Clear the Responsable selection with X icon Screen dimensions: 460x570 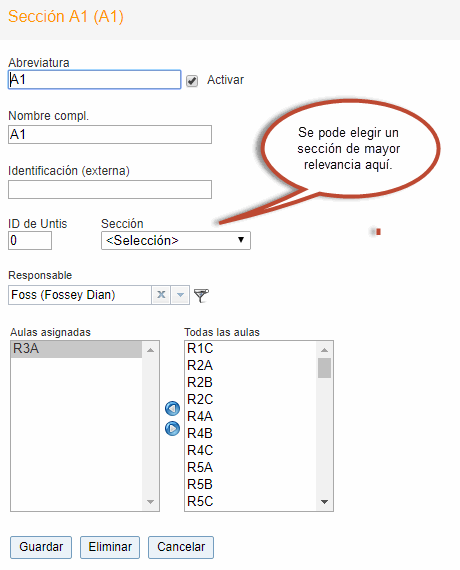(x=161, y=295)
